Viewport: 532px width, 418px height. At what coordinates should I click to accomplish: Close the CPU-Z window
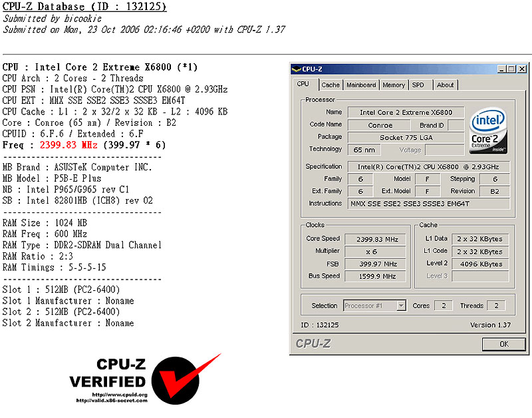pyautogui.click(x=522, y=69)
